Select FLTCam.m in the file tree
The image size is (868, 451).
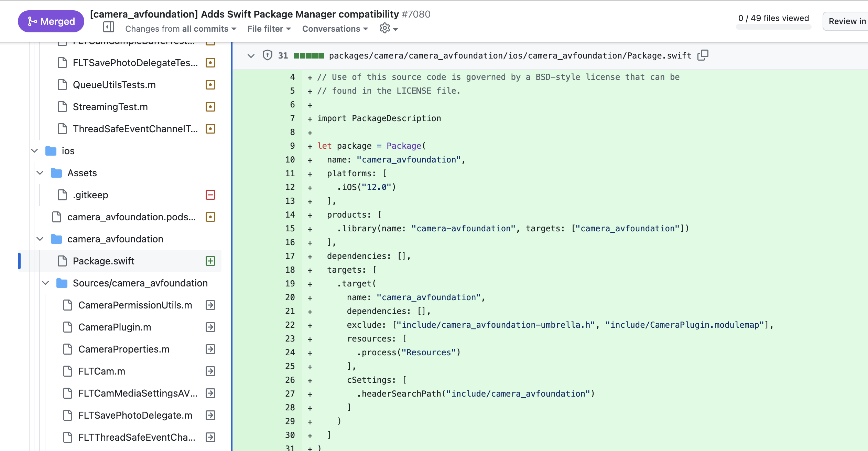point(102,371)
